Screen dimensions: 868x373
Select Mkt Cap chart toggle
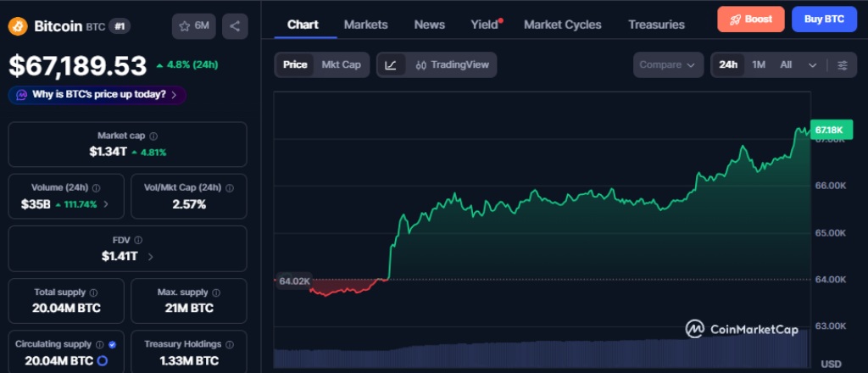341,64
